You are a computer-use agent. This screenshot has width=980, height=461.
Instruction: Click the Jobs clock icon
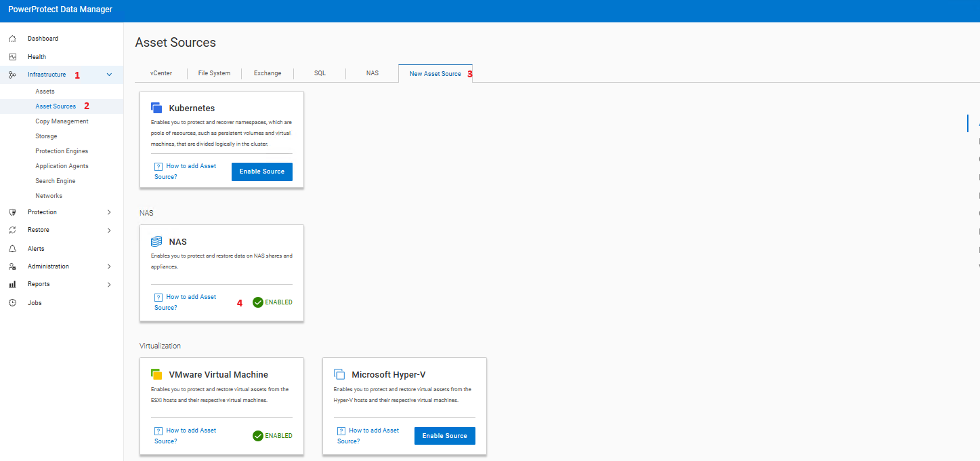tap(12, 302)
